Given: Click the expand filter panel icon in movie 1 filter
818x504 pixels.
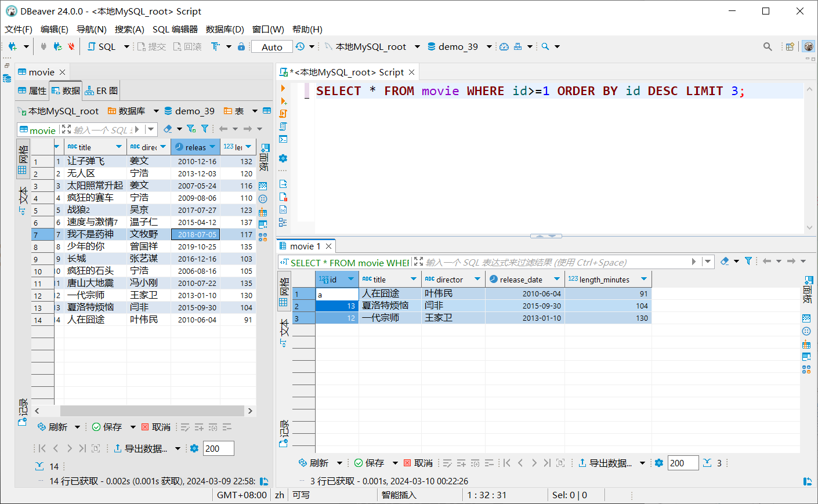Looking at the screenshot, I should click(418, 262).
